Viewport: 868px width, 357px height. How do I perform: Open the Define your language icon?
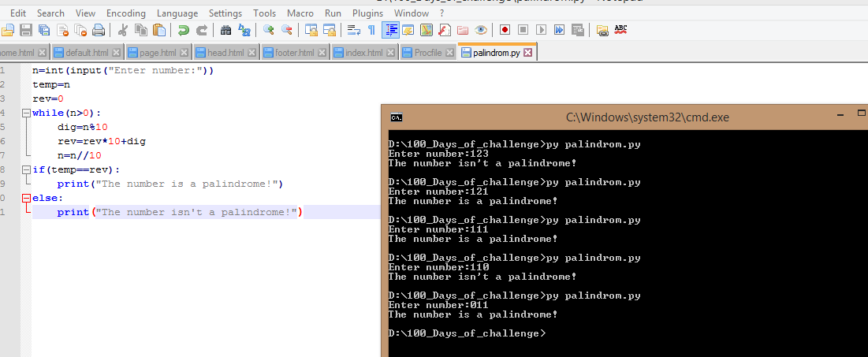(408, 30)
